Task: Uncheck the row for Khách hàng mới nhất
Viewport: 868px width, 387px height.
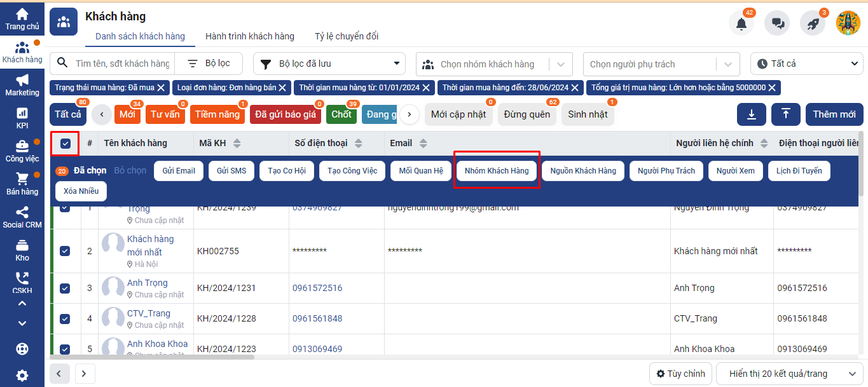Action: click(x=65, y=251)
